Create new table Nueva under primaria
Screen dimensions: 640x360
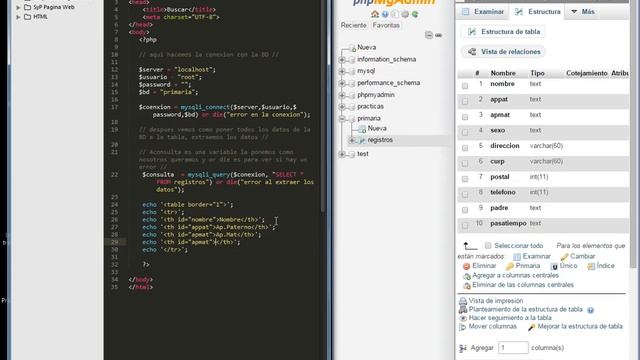click(x=377, y=129)
